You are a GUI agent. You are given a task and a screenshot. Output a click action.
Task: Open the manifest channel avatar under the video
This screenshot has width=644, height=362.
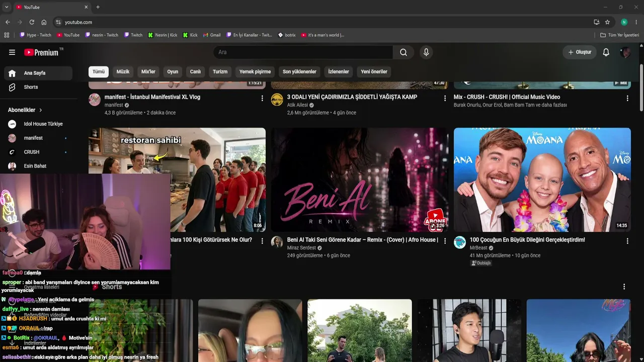click(95, 100)
